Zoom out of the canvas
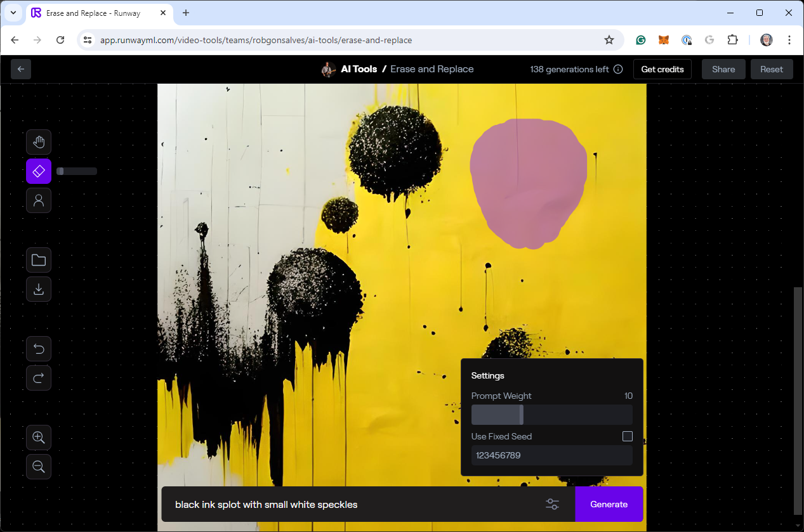 (39, 467)
